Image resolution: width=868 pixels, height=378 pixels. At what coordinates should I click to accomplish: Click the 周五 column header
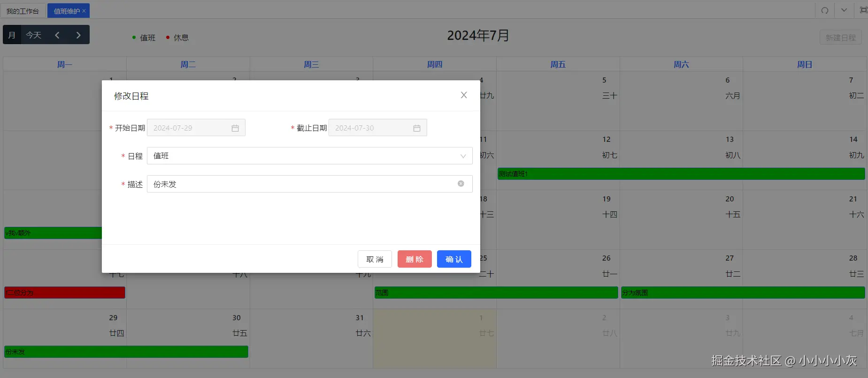point(558,64)
